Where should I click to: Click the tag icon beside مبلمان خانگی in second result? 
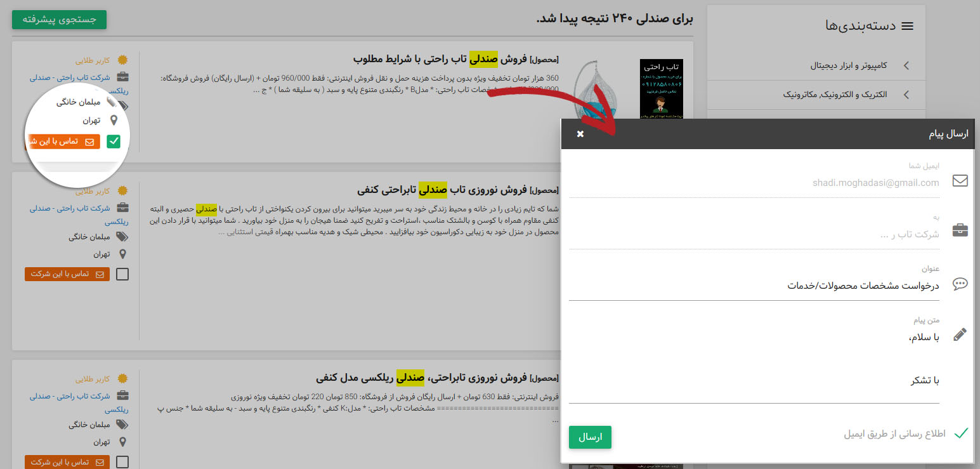pyautogui.click(x=122, y=237)
